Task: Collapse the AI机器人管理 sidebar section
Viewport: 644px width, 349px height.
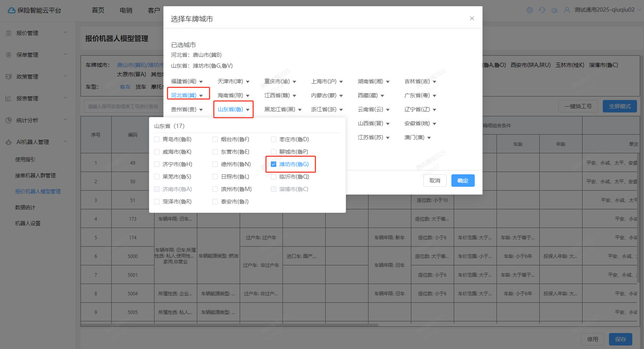Action: click(65, 142)
